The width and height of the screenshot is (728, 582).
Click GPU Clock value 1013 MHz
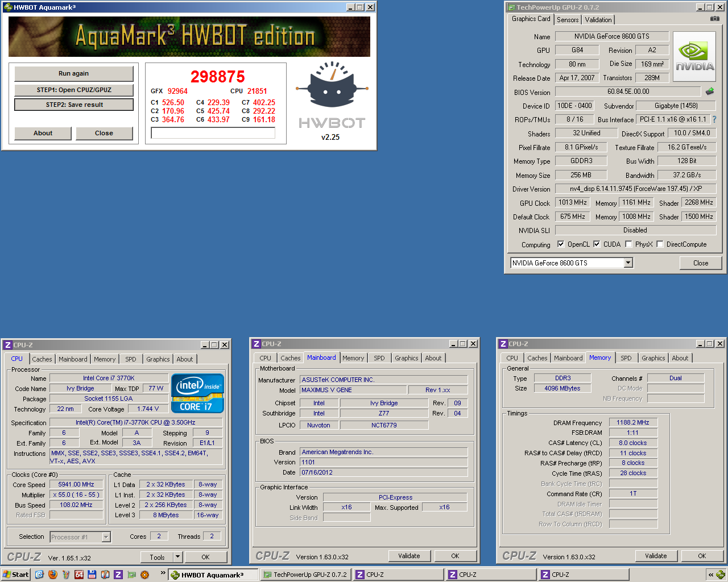573,202
